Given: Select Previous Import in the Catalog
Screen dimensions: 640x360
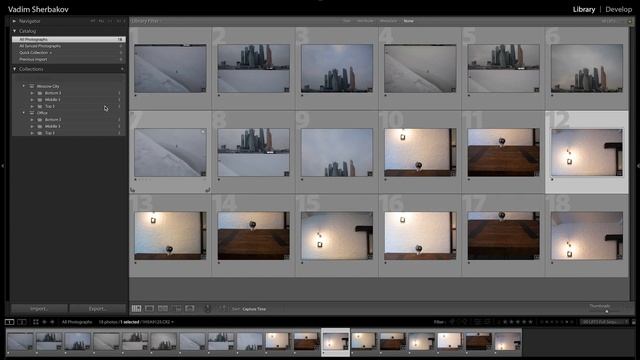Looking at the screenshot, I should (69, 60).
